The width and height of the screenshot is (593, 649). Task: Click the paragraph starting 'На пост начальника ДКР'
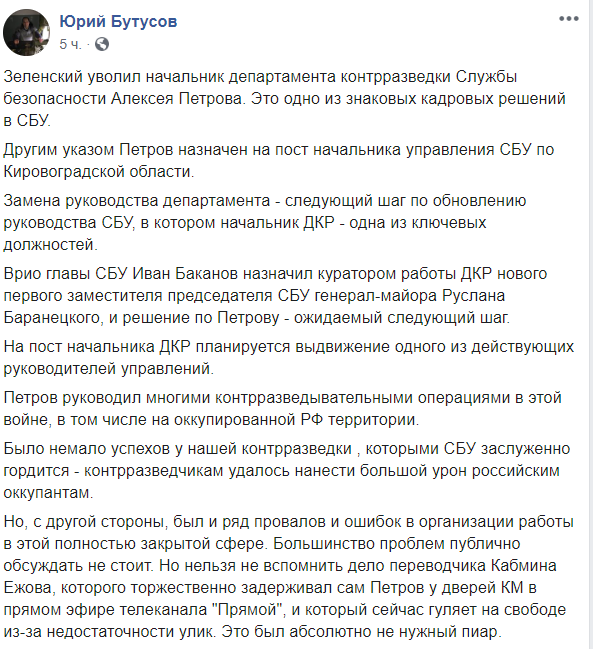(289, 357)
